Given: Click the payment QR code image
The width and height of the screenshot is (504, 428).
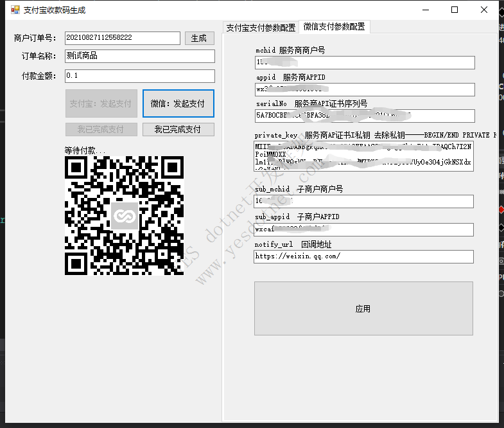Looking at the screenshot, I should (124, 216).
